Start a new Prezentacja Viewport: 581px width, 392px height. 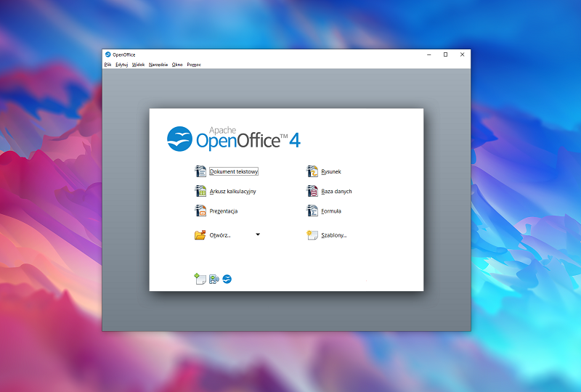(224, 211)
